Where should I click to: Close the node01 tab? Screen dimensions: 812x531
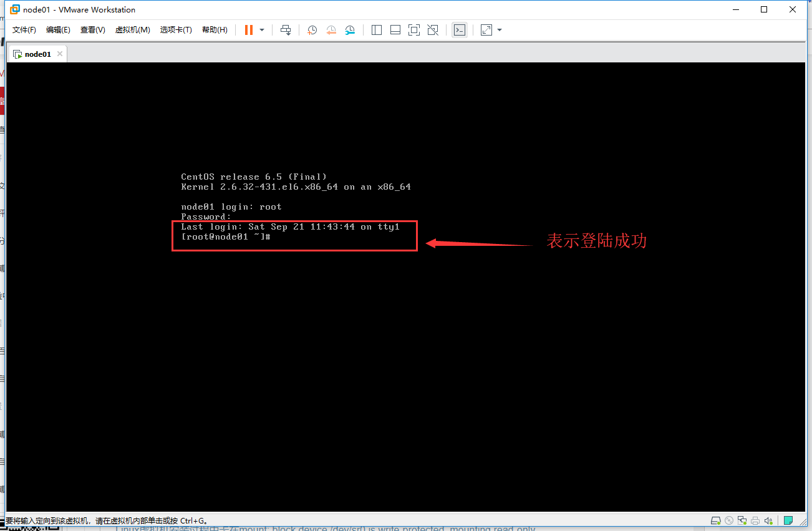point(60,54)
